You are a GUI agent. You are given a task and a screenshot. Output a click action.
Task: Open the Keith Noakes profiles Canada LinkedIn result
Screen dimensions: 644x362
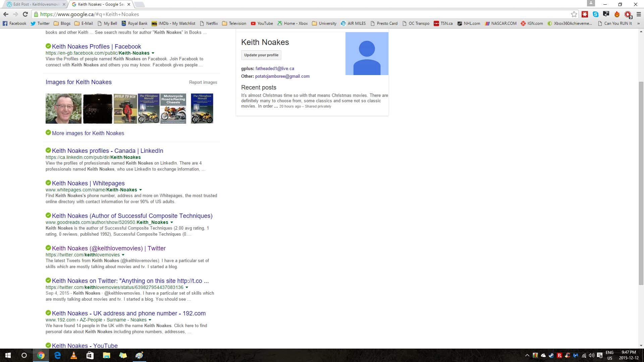pyautogui.click(x=107, y=150)
